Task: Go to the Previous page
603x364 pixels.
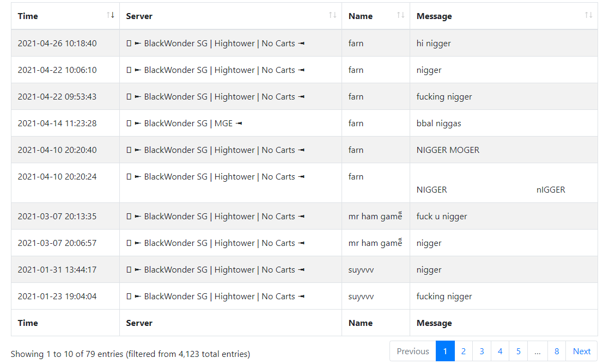Action: 413,351
